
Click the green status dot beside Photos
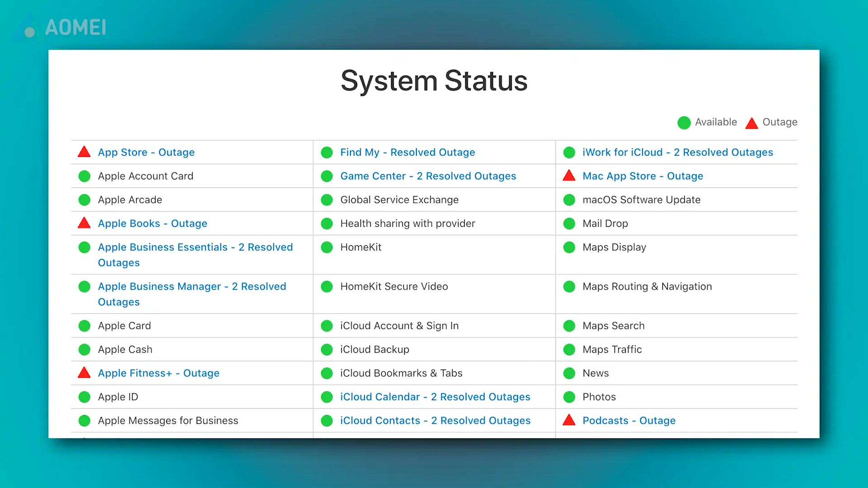(x=569, y=397)
